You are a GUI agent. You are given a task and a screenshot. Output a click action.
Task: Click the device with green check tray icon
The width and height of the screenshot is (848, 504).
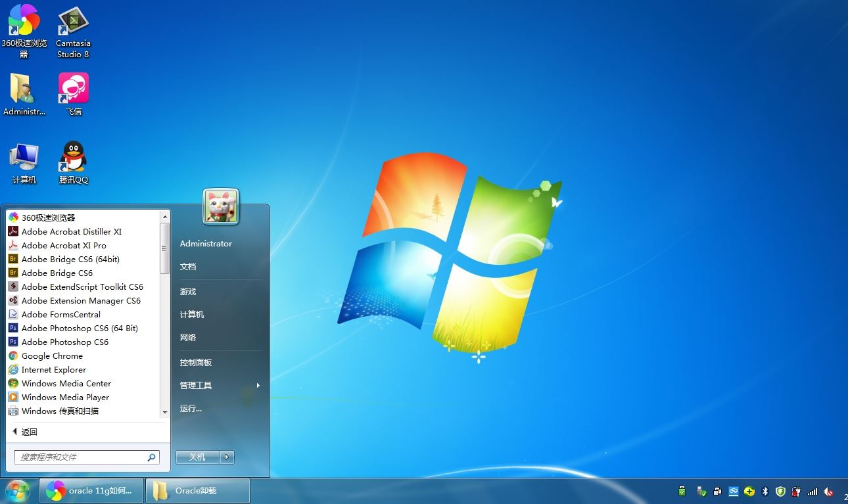(701, 491)
